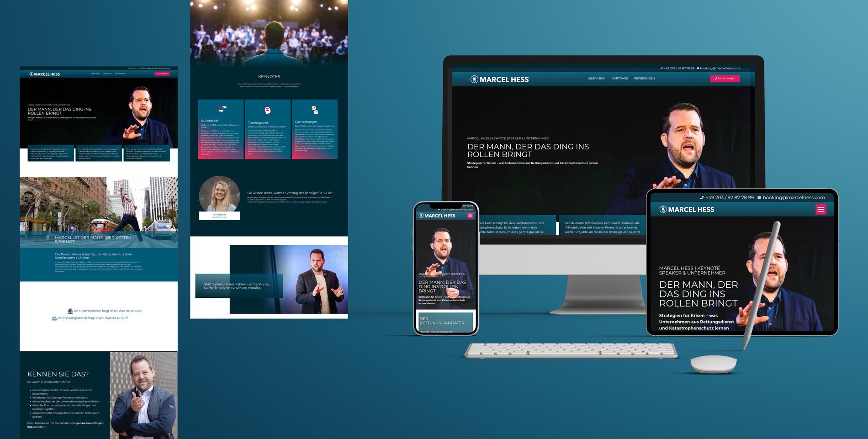The image size is (868, 439).
Task: Click the ambulance icon beside 'Im Rettungsdienst fragt man'
Action: (x=54, y=318)
